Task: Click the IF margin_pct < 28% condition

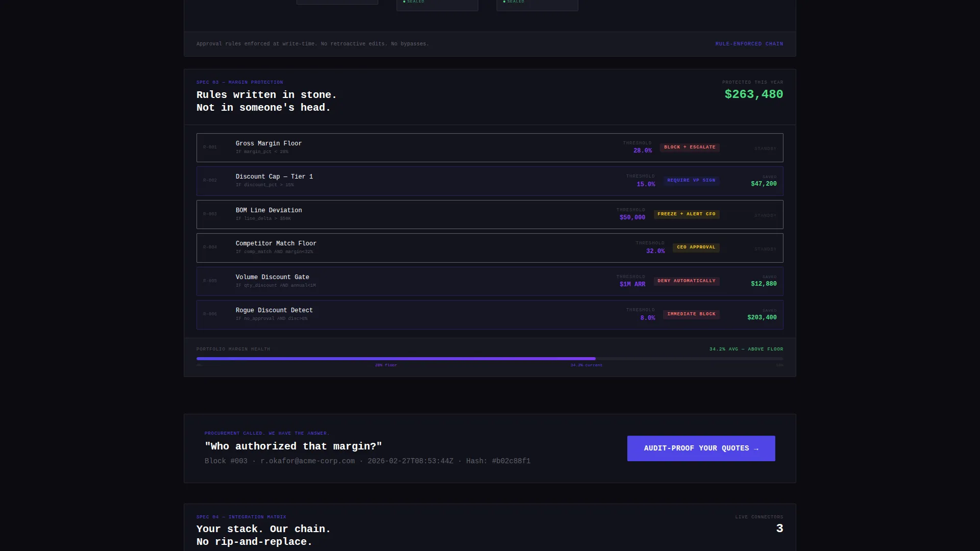Action: pos(262,152)
